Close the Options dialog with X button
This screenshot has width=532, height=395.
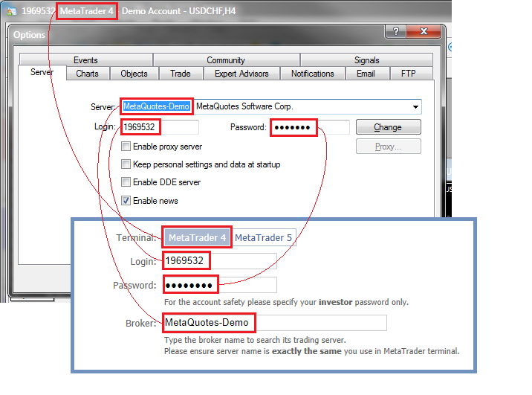click(424, 31)
